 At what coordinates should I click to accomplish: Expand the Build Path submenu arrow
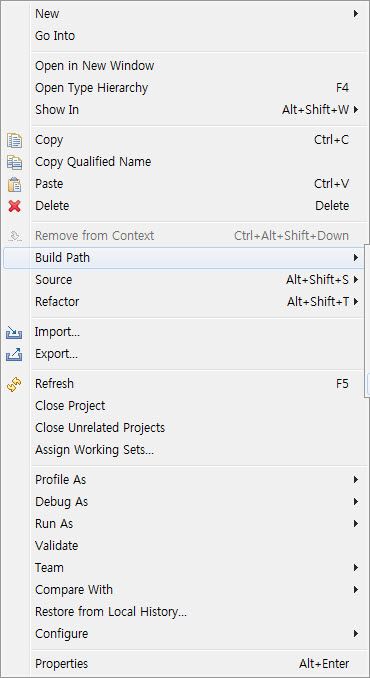[356, 258]
